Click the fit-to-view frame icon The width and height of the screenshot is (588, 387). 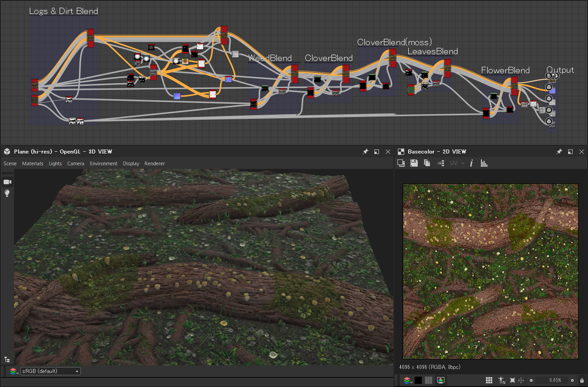(x=512, y=380)
